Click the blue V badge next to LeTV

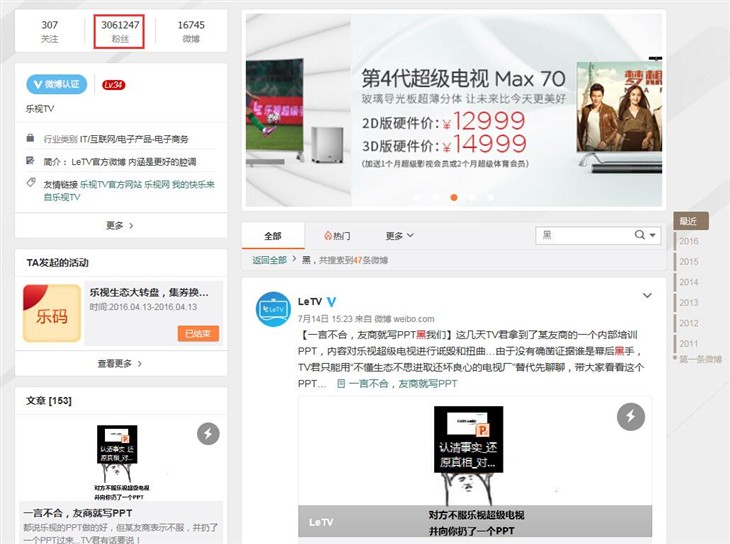331,302
